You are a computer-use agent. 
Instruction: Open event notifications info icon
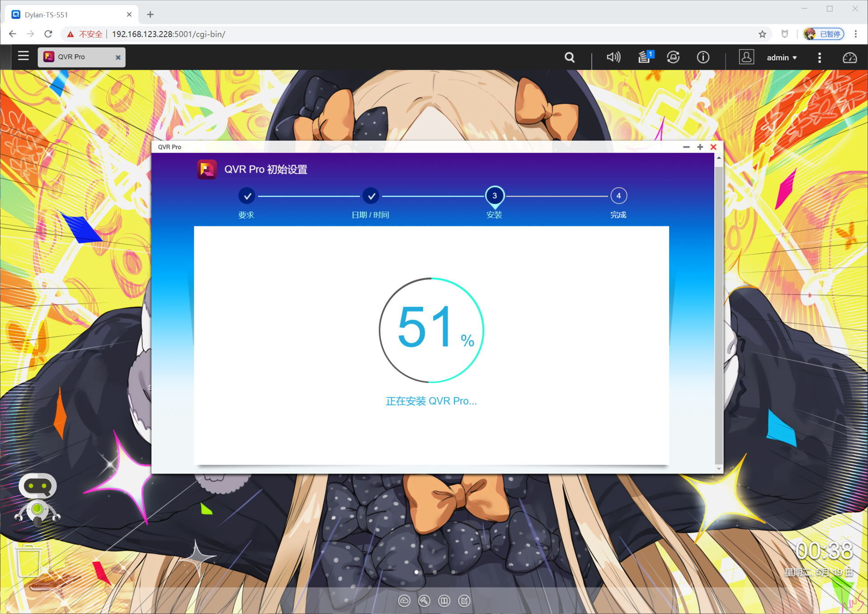coord(703,57)
